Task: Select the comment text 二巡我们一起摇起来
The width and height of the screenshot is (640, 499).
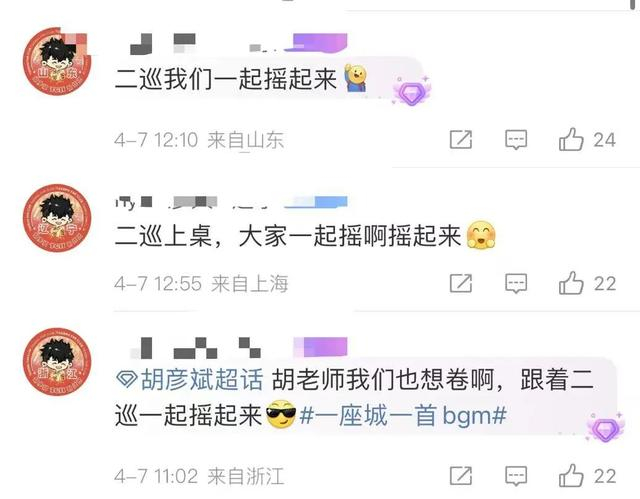Action: [x=226, y=79]
